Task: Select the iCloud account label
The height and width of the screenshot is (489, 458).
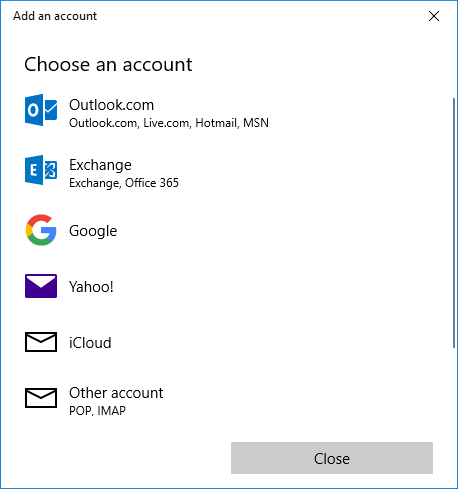Action: [90, 343]
